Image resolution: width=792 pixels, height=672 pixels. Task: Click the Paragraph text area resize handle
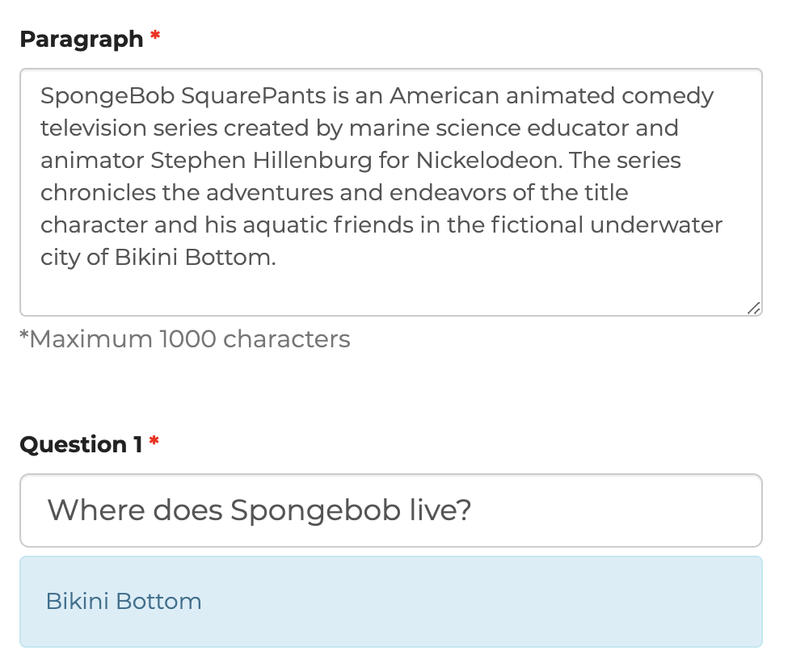click(x=753, y=308)
